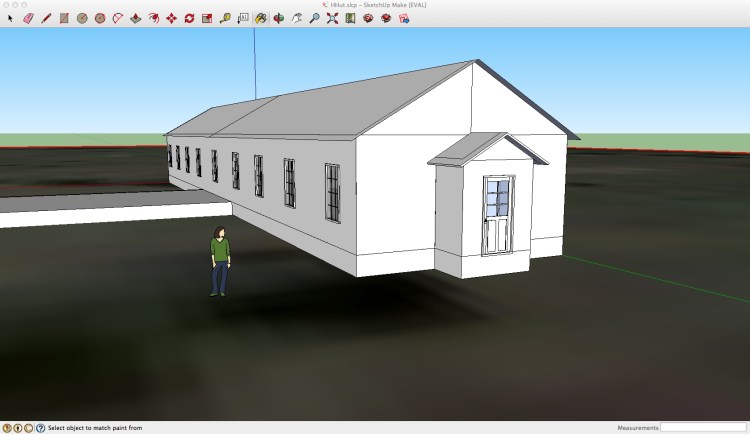Screen dimensions: 750x434
Task: Click the Send to LayOut icon
Action: pos(404,19)
